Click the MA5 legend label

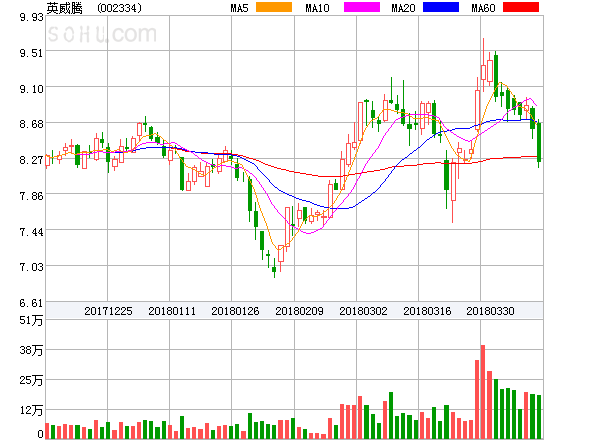pyautogui.click(x=239, y=8)
